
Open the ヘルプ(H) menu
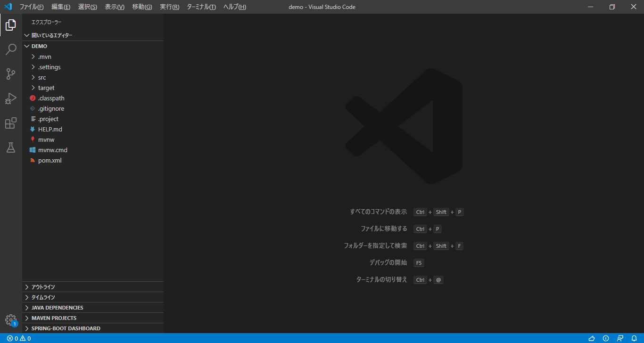235,7
